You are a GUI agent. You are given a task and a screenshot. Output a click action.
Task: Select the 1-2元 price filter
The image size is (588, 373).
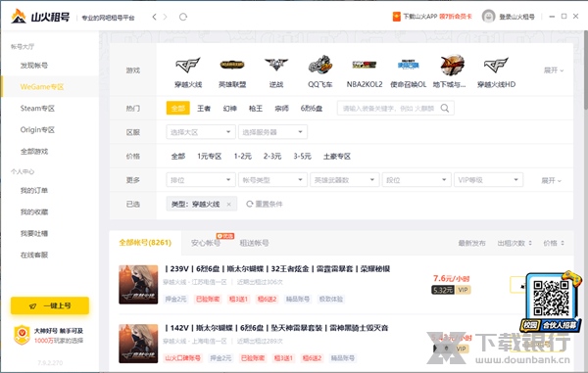tap(243, 157)
